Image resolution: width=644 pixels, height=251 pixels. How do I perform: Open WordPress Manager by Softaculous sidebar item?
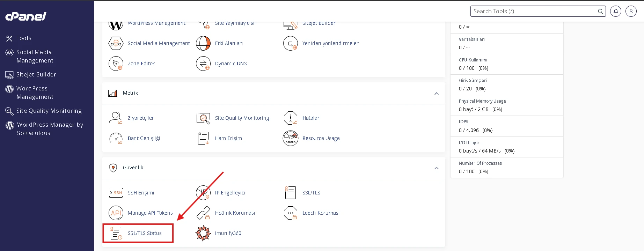(x=50, y=129)
